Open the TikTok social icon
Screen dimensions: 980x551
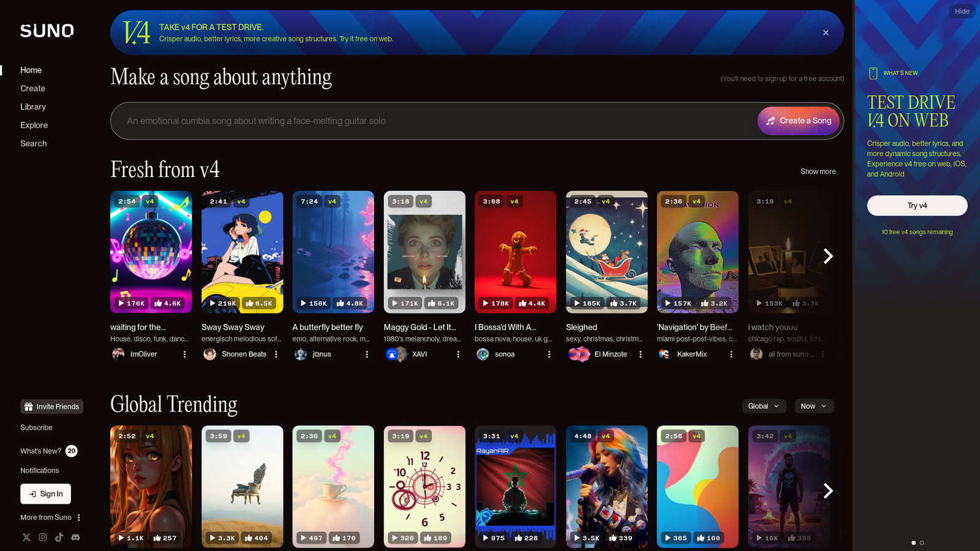(x=59, y=537)
